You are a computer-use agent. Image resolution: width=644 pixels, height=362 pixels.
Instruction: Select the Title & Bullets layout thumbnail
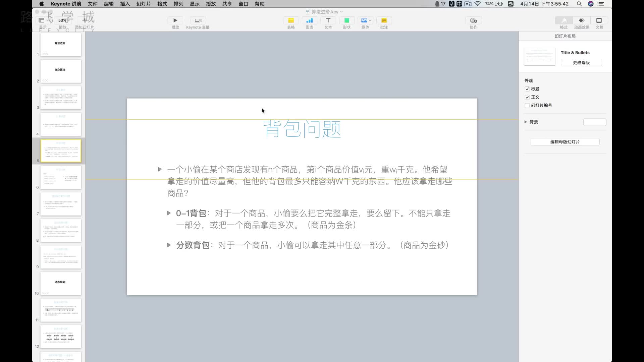pos(540,56)
